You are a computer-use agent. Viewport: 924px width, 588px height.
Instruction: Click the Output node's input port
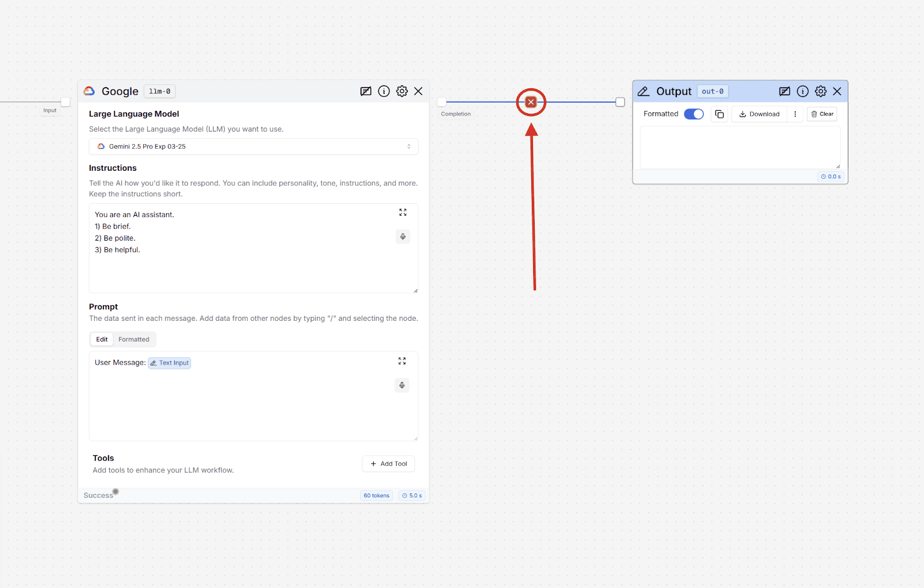620,102
